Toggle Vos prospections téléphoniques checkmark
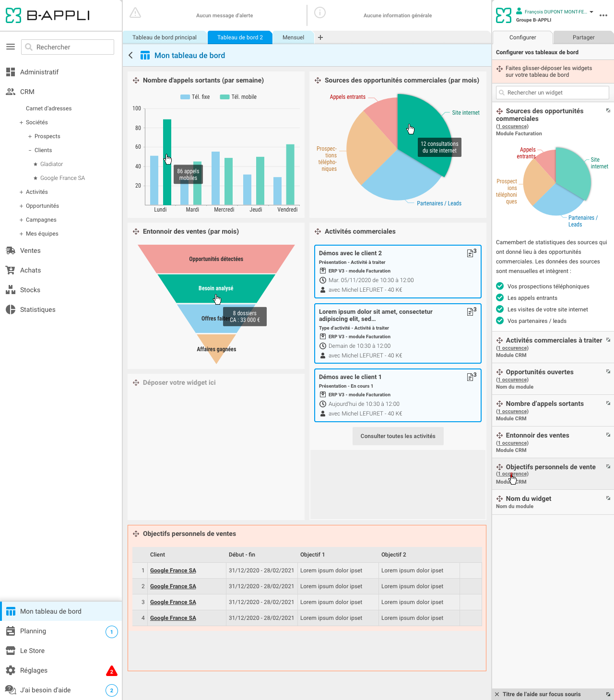Image resolution: width=614 pixels, height=700 pixels. coord(500,286)
